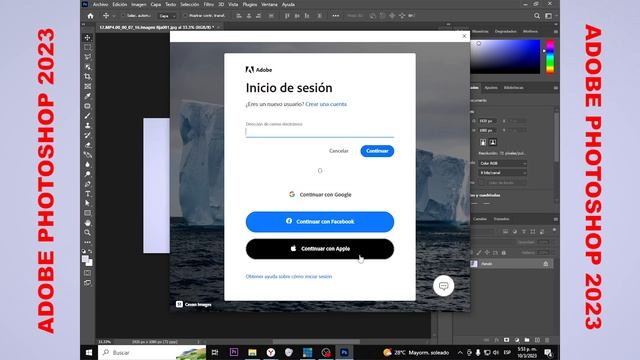Click Continuar con Facebook
The image size is (640, 360).
tap(320, 222)
